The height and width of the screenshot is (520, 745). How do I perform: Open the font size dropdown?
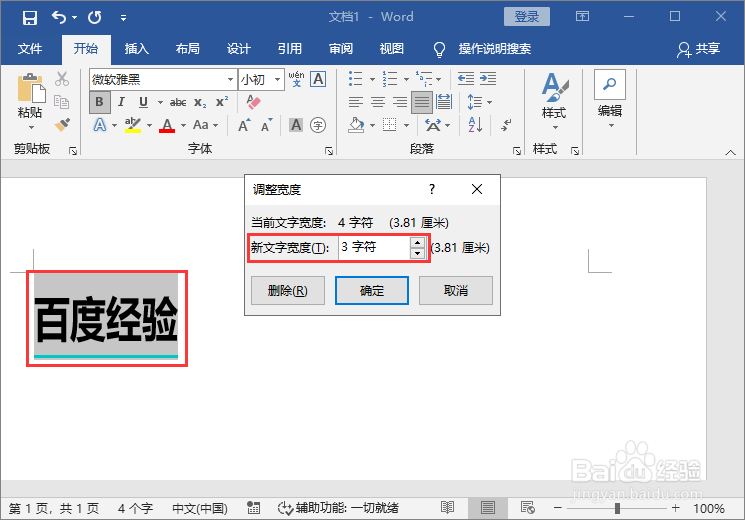coord(277,79)
